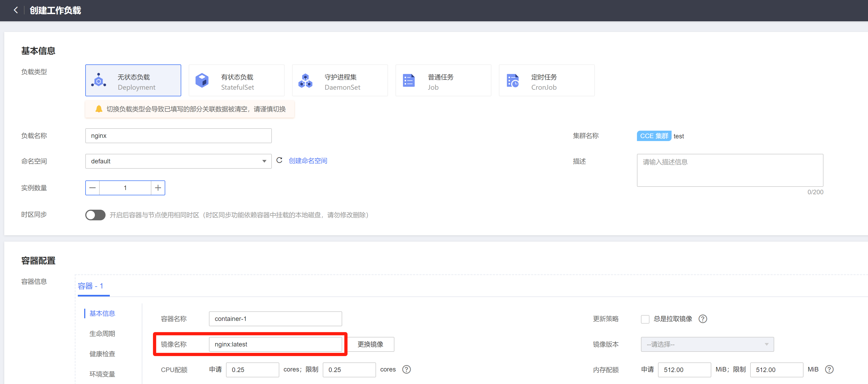Select 健康检查 in the container sidebar
Image resolution: width=868 pixels, height=384 pixels.
(x=102, y=354)
